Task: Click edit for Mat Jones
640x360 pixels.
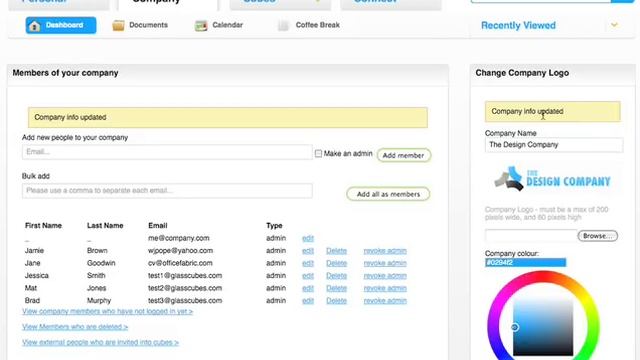Action: pyautogui.click(x=308, y=288)
